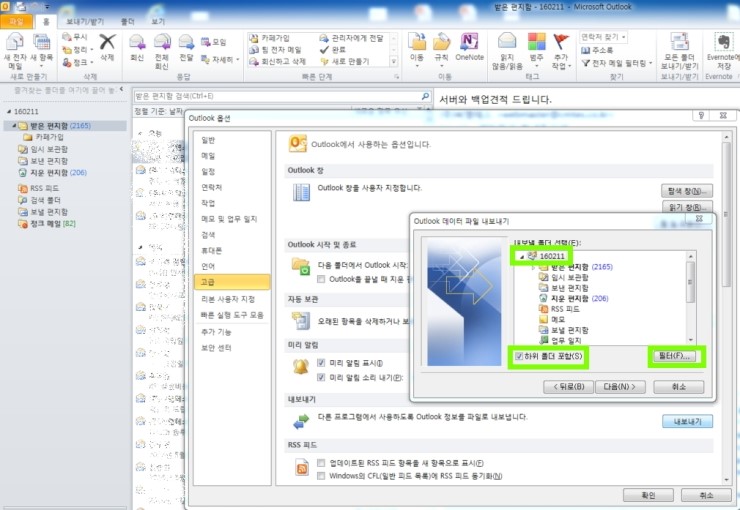Image resolution: width=740 pixels, height=510 pixels.
Task: Open the 정크 dropdown in ribbon
Action: (92, 62)
